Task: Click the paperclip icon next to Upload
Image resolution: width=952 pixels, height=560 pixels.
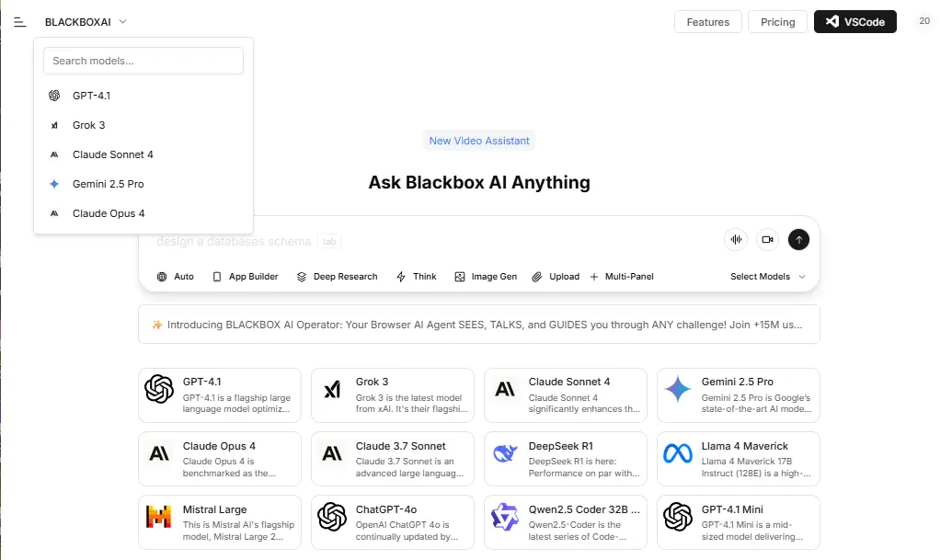Action: click(537, 277)
